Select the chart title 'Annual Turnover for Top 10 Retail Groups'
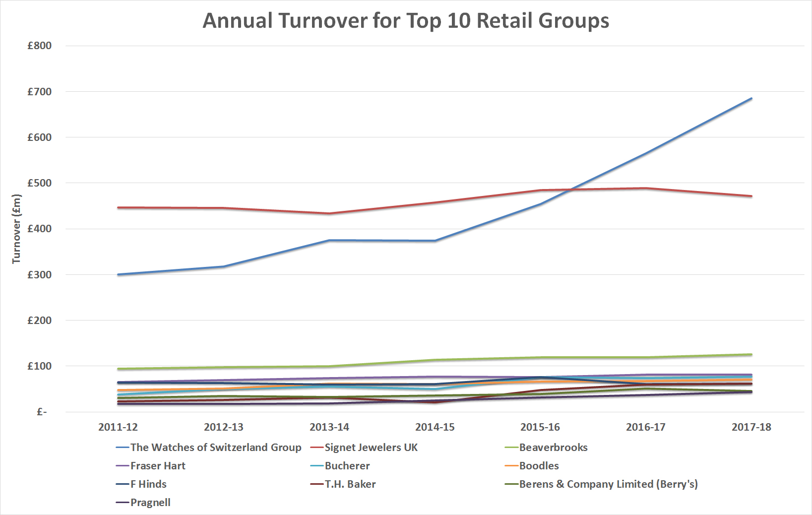The image size is (812, 515). click(406, 21)
